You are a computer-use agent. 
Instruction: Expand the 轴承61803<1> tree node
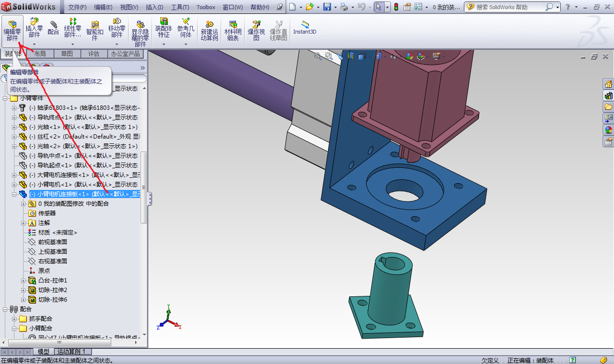pos(14,107)
